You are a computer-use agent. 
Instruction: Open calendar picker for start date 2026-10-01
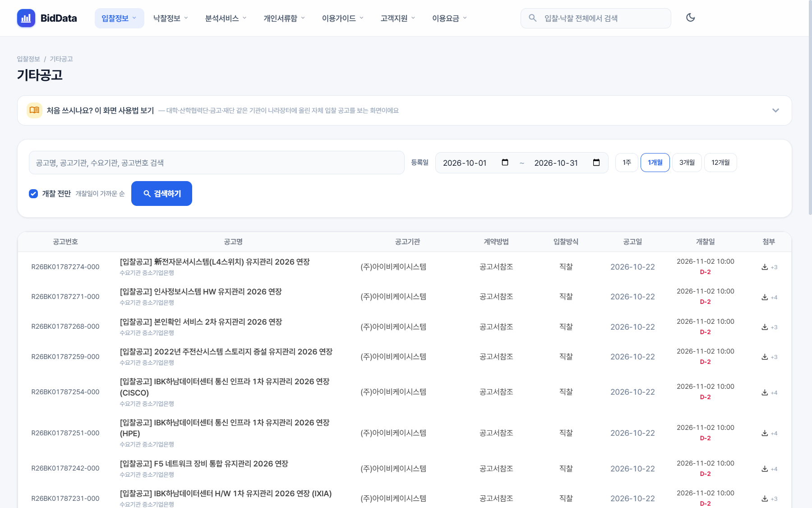[x=505, y=163]
